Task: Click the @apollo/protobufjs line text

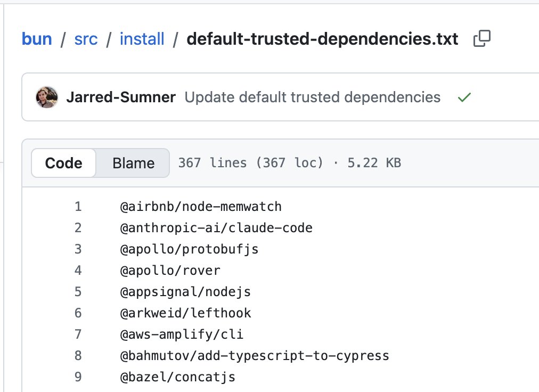Action: (x=189, y=249)
